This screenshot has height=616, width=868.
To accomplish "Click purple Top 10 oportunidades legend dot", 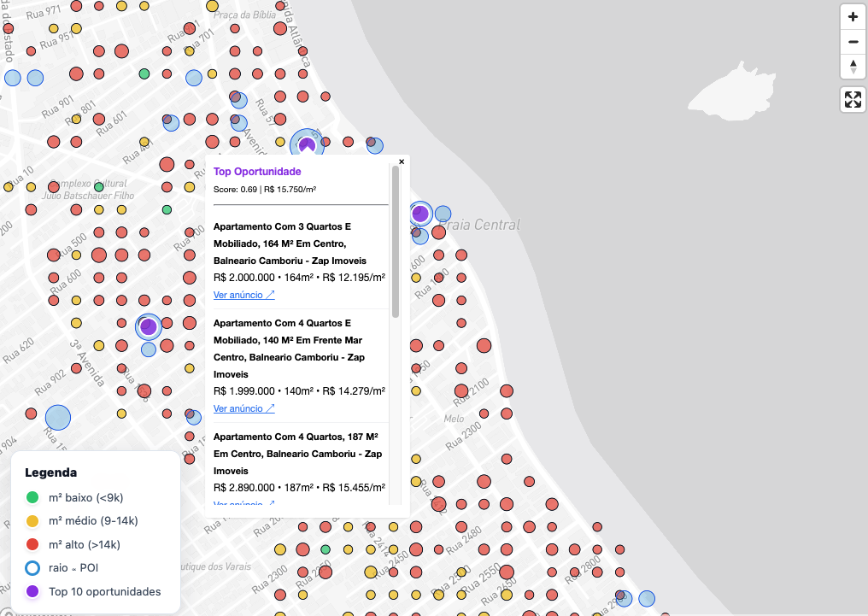I will pyautogui.click(x=32, y=591).
